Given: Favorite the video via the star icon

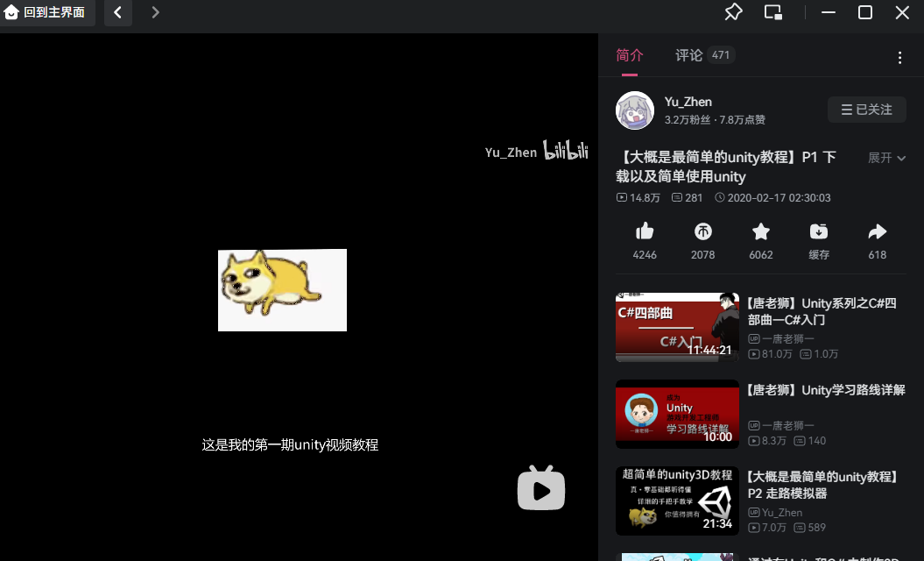Looking at the screenshot, I should (x=760, y=238).
